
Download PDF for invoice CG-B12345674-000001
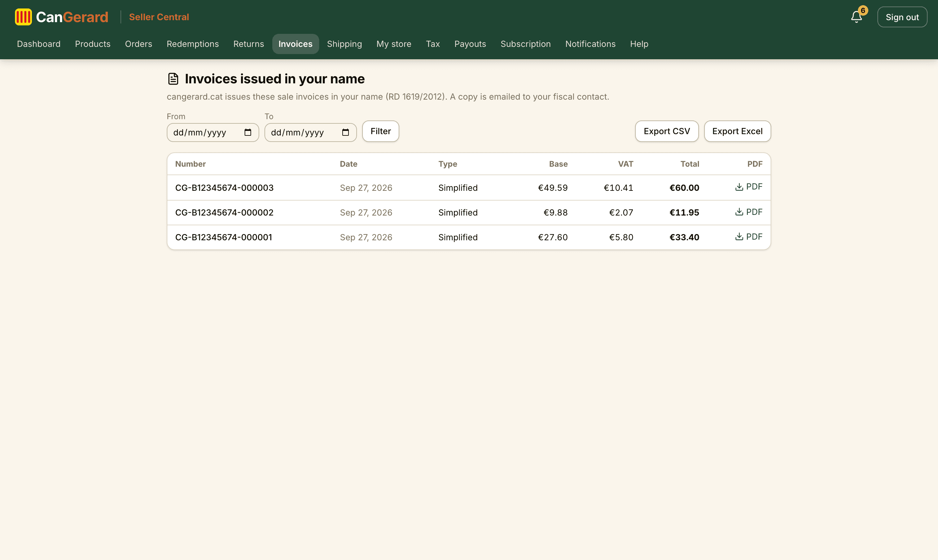coord(748,237)
